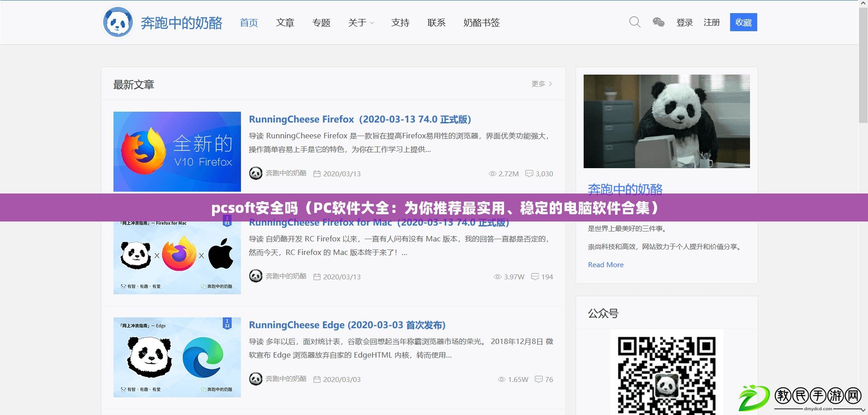
Task: Click the panda at computer sidebar image
Action: coord(666,121)
